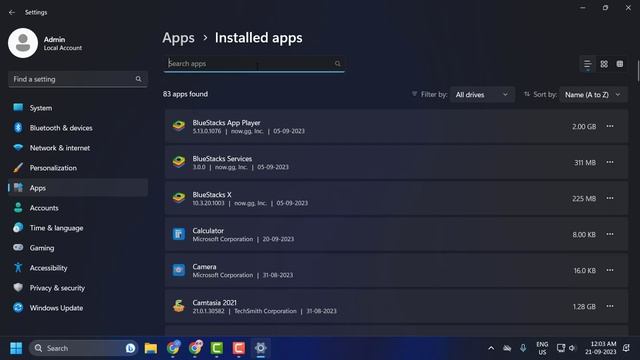Screen dimensions: 640x360
Task: Open the Filter by All drives dropdown
Action: (x=482, y=95)
